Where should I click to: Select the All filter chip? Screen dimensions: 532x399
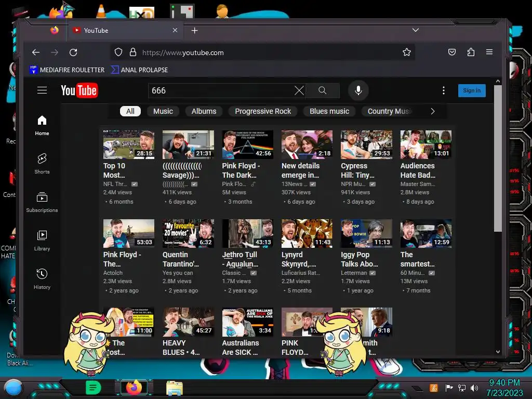point(130,111)
